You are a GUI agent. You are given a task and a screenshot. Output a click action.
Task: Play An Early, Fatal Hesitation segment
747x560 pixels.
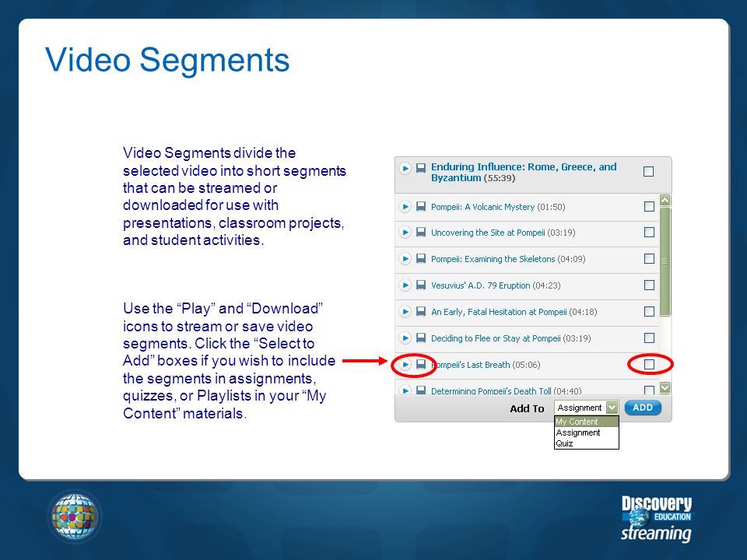click(x=405, y=311)
